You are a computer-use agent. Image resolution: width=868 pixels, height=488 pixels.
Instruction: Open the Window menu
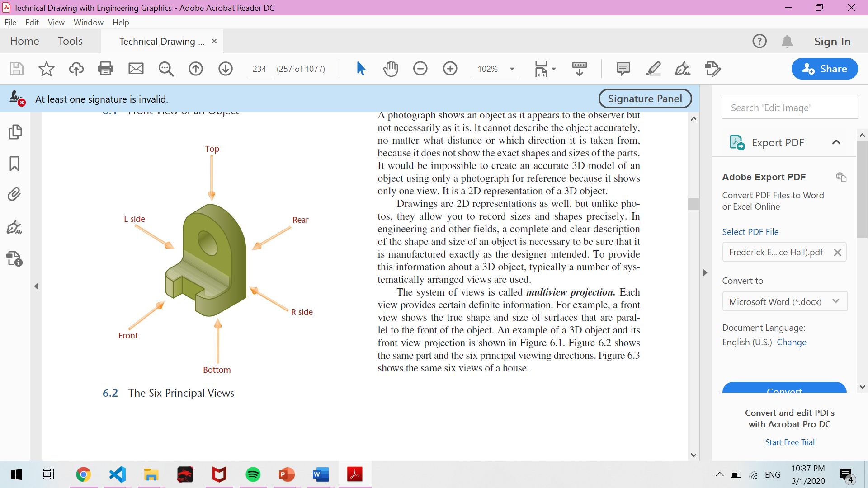[88, 23]
